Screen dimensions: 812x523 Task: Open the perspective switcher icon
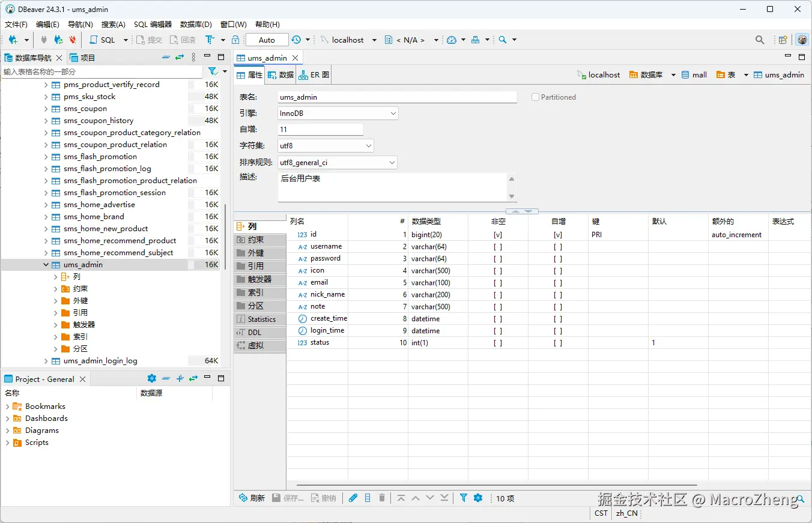pyautogui.click(x=783, y=40)
